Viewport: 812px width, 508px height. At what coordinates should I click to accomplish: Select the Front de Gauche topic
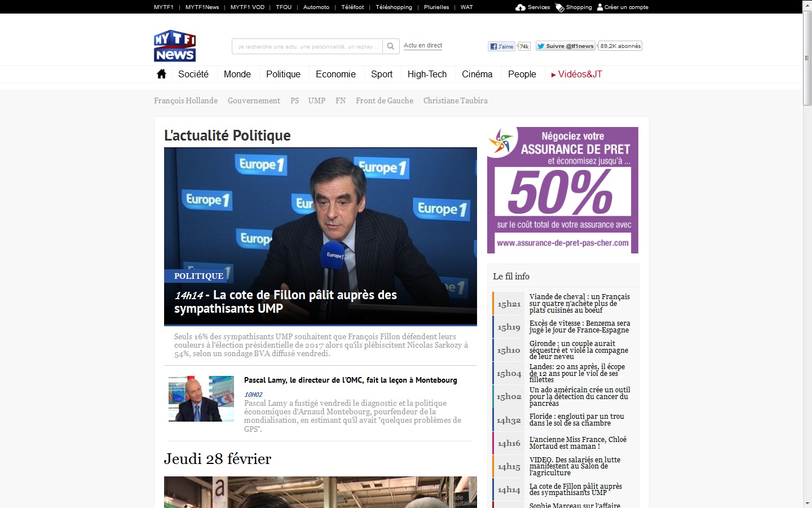(385, 100)
